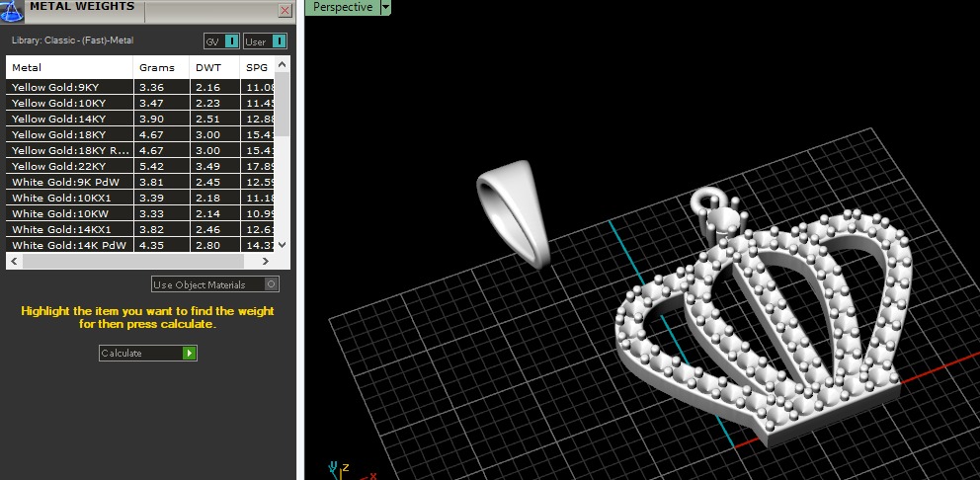Toggle the GV library switch
980x480 pixels.
[x=222, y=41]
